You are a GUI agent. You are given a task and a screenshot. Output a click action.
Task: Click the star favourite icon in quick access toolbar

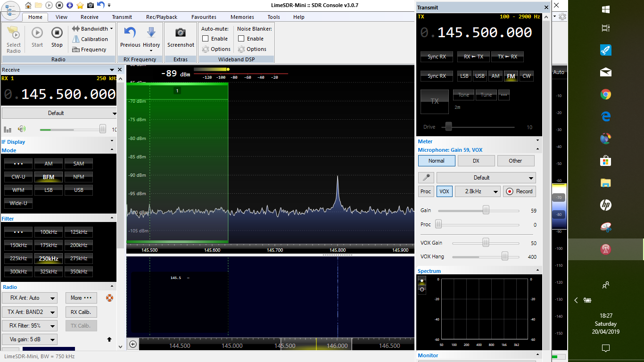coord(80,5)
